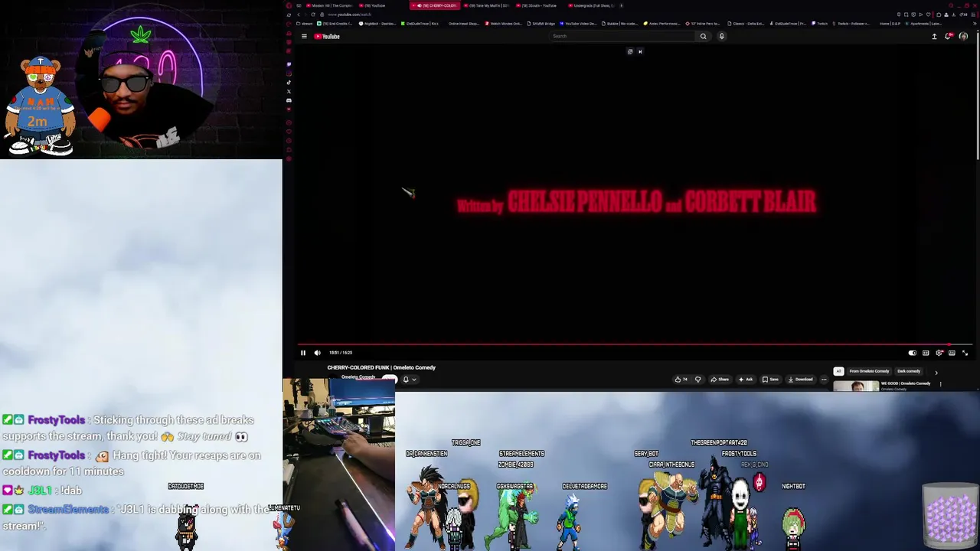The width and height of the screenshot is (980, 551).
Task: Open Twitch in the browser sidebar
Action: click(289, 64)
